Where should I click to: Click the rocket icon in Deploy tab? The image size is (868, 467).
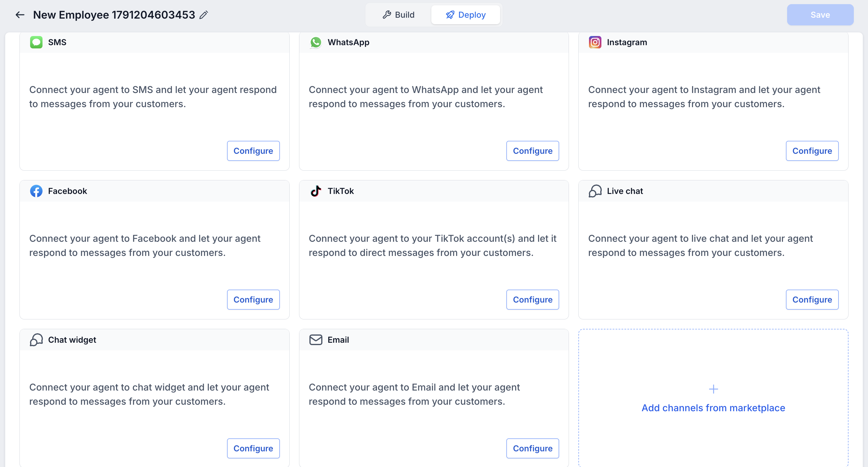(x=450, y=15)
